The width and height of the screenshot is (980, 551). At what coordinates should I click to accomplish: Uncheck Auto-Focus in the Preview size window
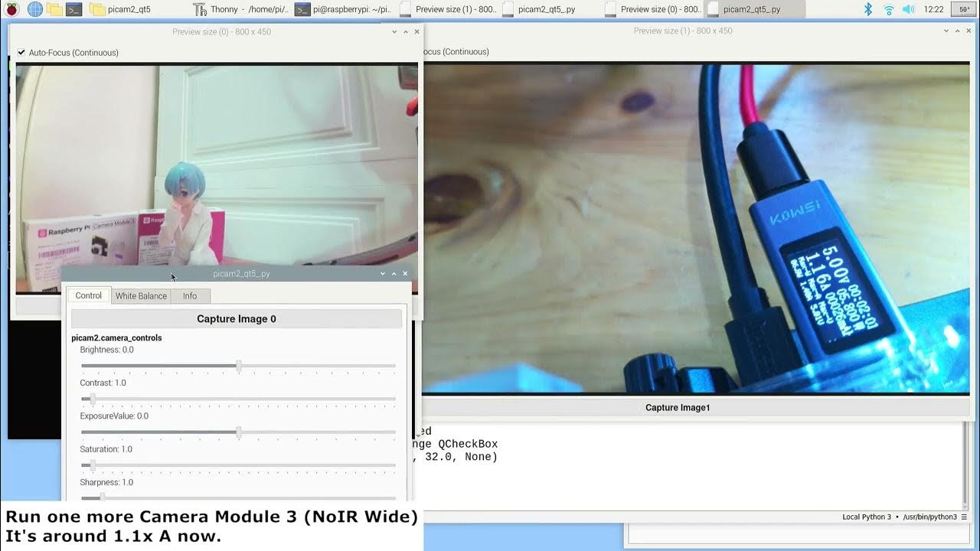(x=21, y=52)
